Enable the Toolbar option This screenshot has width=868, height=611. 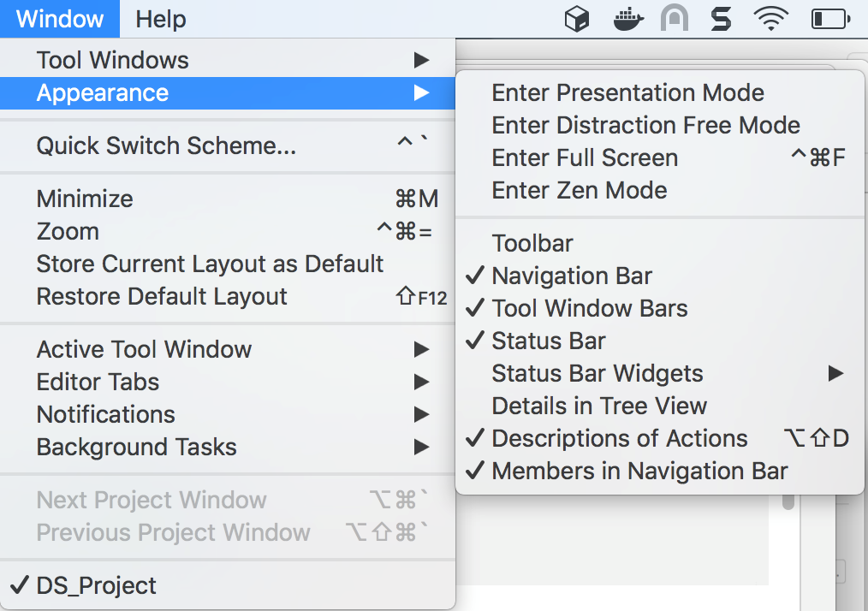tap(532, 243)
